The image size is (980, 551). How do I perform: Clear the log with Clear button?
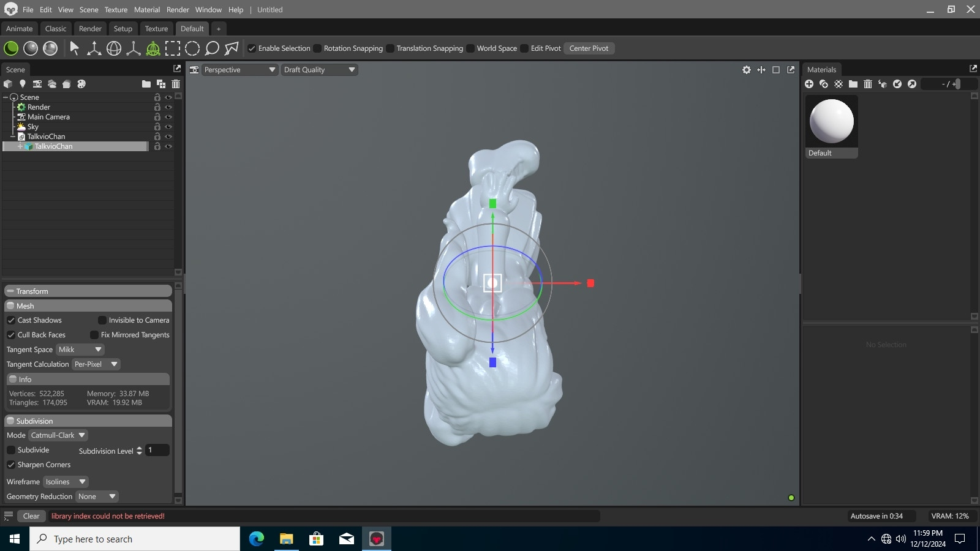31,516
